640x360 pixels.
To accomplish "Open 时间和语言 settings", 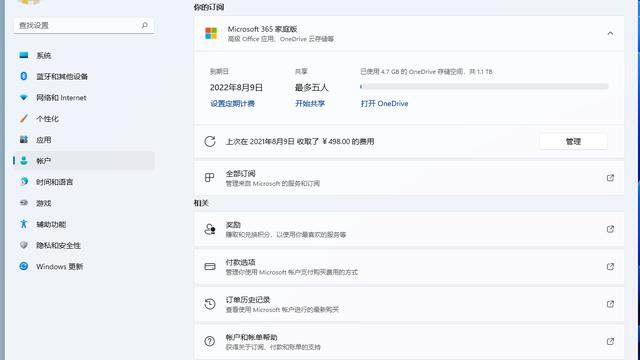I will pyautogui.click(x=84, y=182).
